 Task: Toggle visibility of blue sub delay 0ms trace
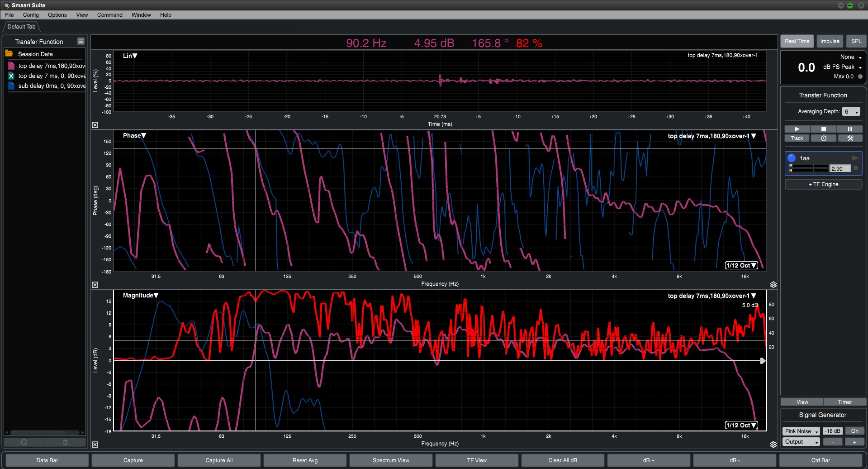point(11,86)
